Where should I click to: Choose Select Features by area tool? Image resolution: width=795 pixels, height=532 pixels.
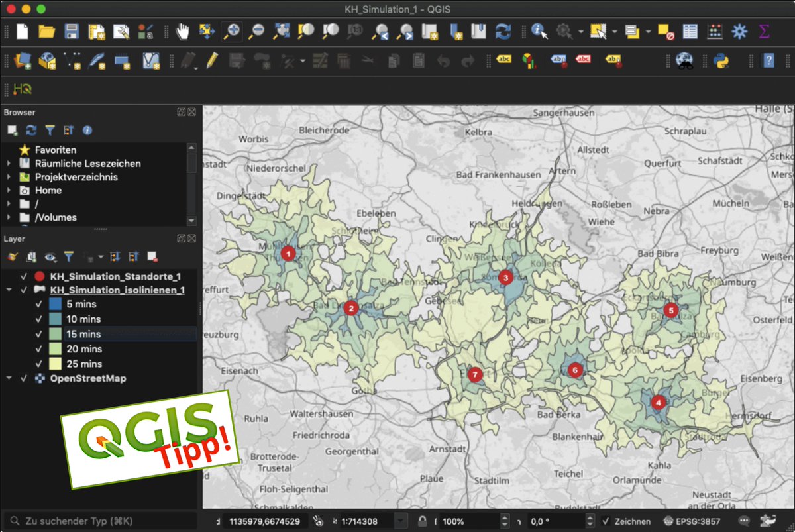tap(598, 31)
